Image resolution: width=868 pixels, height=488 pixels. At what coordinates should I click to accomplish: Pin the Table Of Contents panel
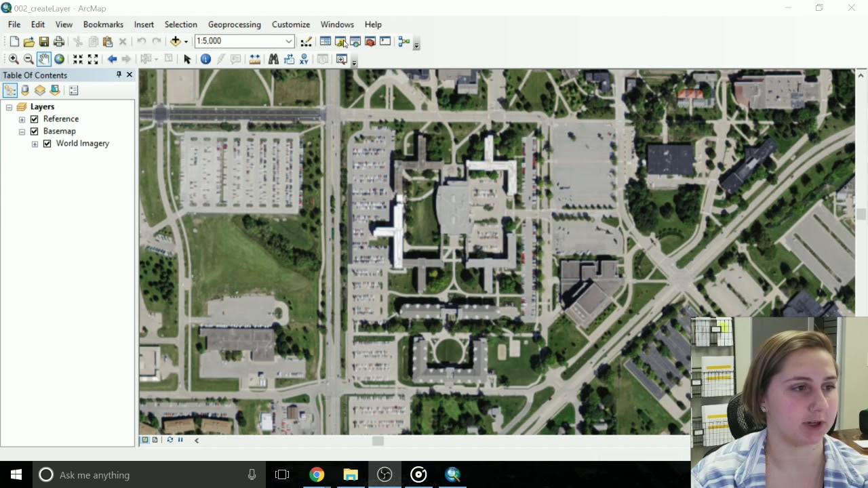pos(119,75)
